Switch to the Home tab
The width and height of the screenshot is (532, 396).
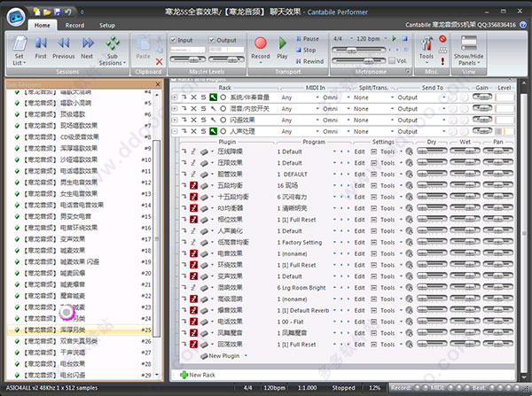click(x=42, y=25)
